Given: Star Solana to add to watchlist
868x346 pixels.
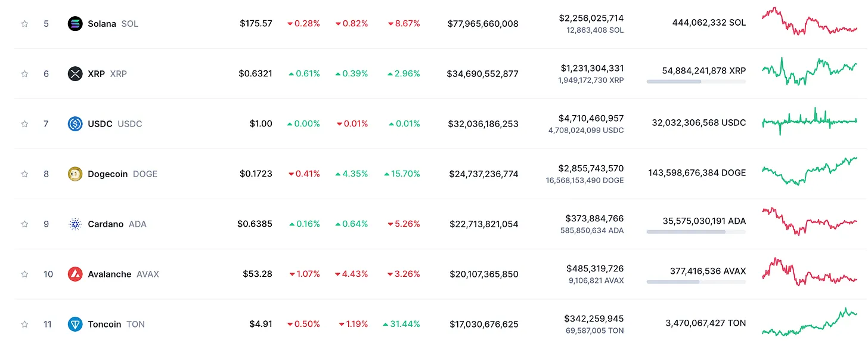Looking at the screenshot, I should pyautogui.click(x=24, y=24).
